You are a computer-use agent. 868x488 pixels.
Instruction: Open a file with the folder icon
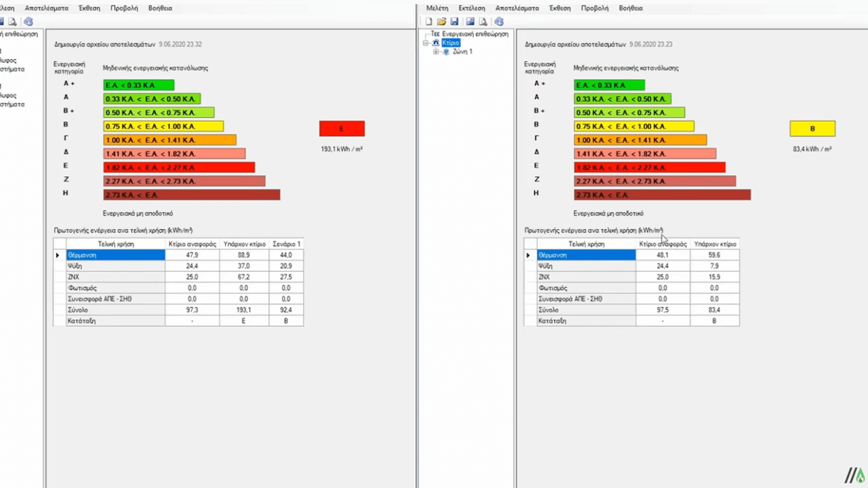click(x=441, y=22)
